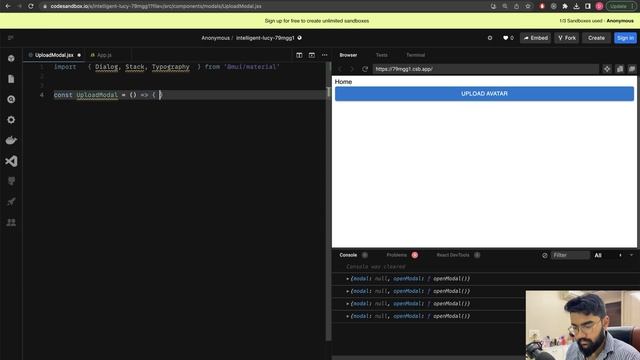
Task: Open the Problems panel tab
Action: pyautogui.click(x=397, y=255)
